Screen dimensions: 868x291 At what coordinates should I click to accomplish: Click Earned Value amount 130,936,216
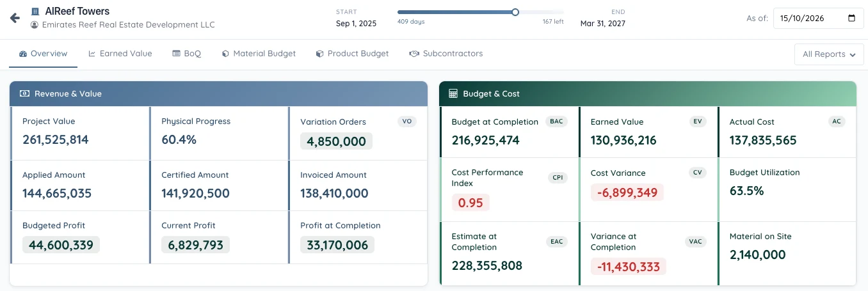click(623, 140)
